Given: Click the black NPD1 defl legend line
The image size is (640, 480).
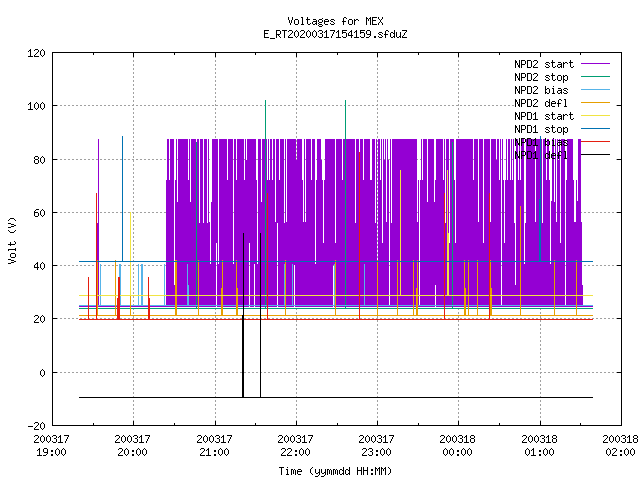Looking at the screenshot, I should (x=595, y=155).
